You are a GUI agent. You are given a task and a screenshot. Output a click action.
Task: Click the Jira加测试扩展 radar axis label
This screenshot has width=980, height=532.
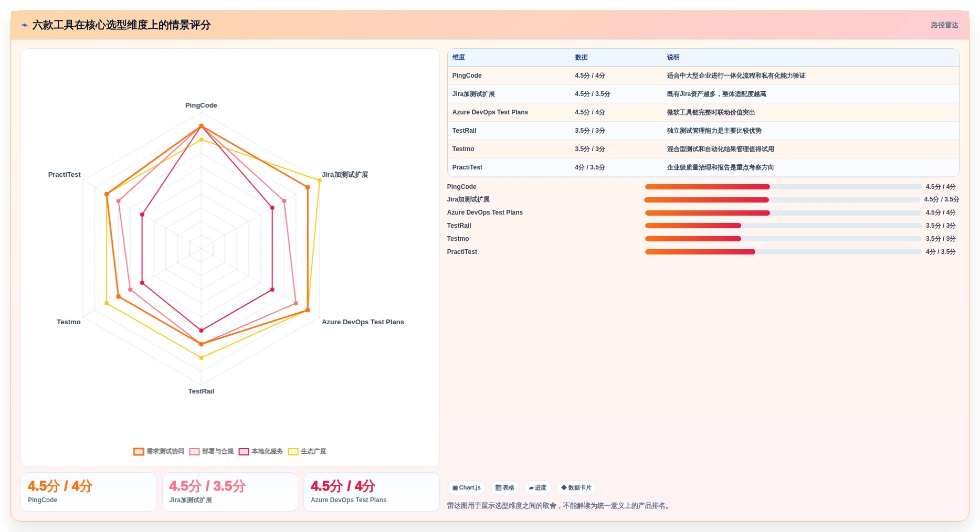pyautogui.click(x=345, y=175)
